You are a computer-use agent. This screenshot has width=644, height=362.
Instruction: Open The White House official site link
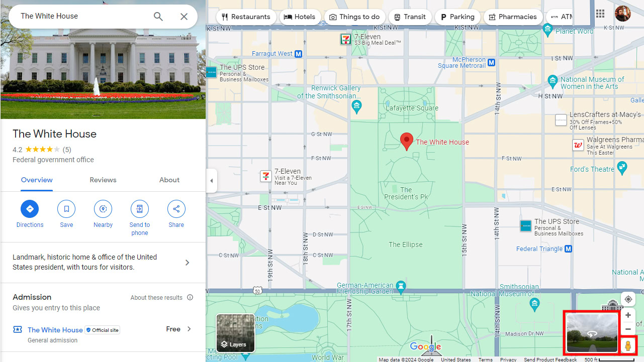point(55,330)
